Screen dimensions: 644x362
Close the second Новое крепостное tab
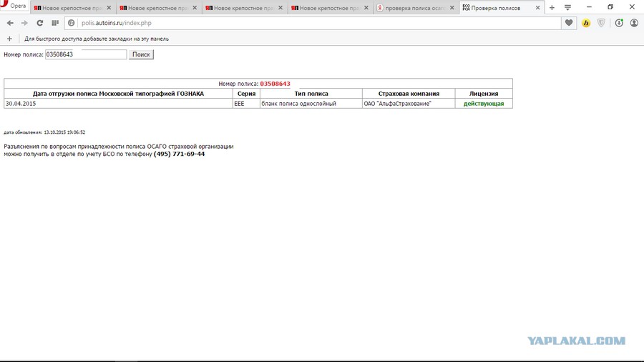(195, 8)
